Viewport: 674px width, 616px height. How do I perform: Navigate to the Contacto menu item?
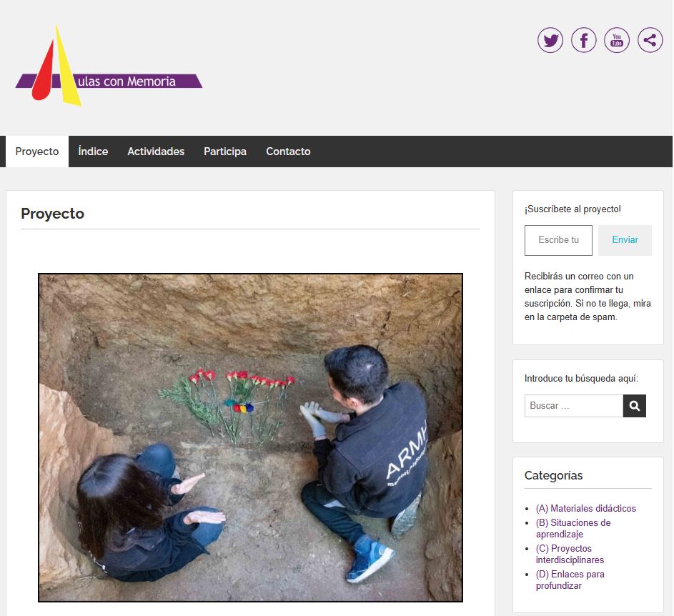[x=288, y=151]
